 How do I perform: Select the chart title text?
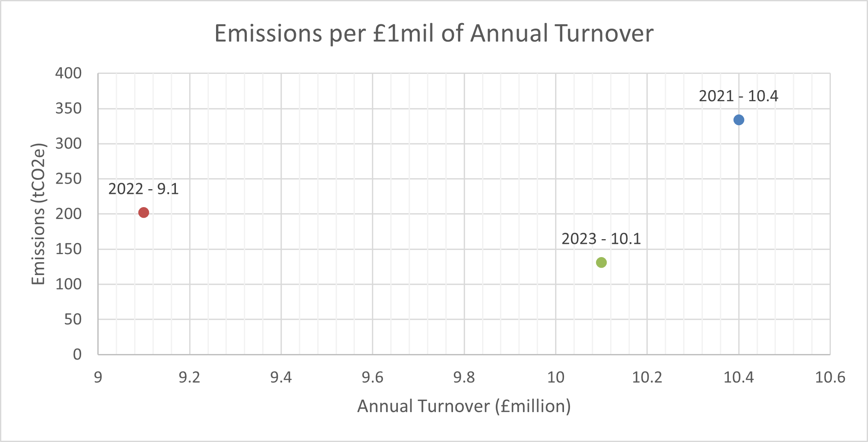434,34
